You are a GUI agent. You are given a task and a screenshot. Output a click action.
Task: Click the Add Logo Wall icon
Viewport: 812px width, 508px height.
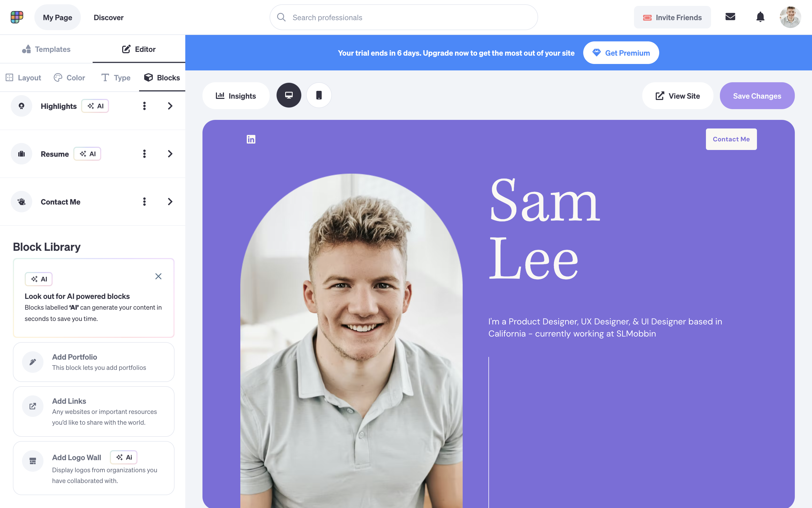32,461
